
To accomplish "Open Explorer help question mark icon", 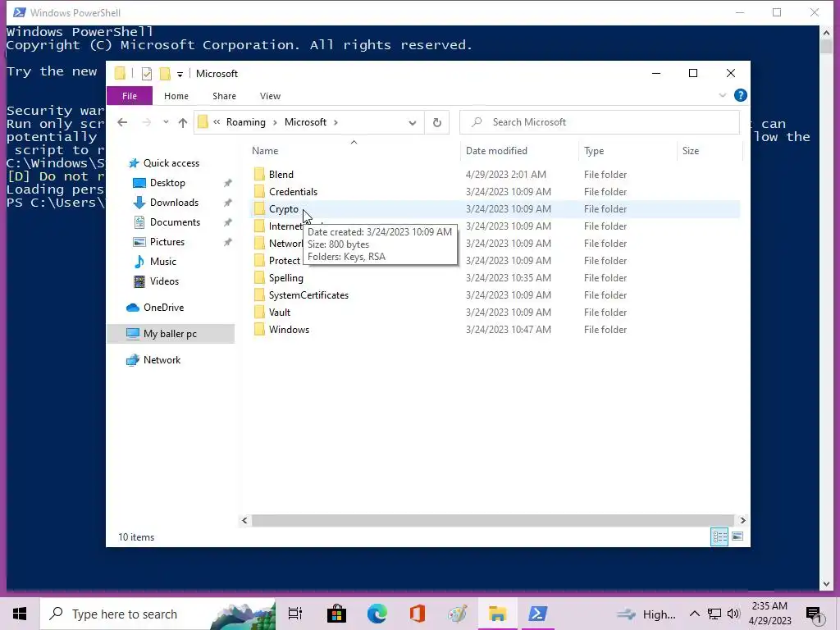I will (x=741, y=95).
